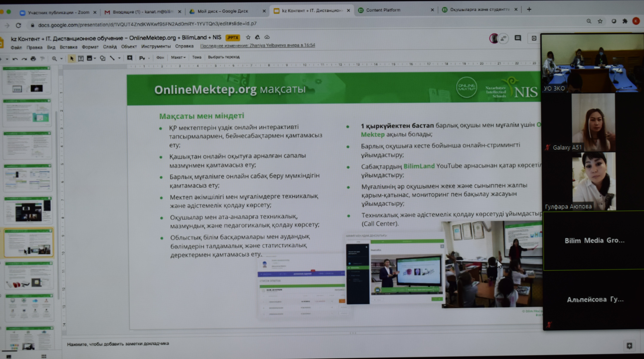This screenshot has height=359, width=644.
Task: Go forward in browser history
Action: tap(7, 26)
